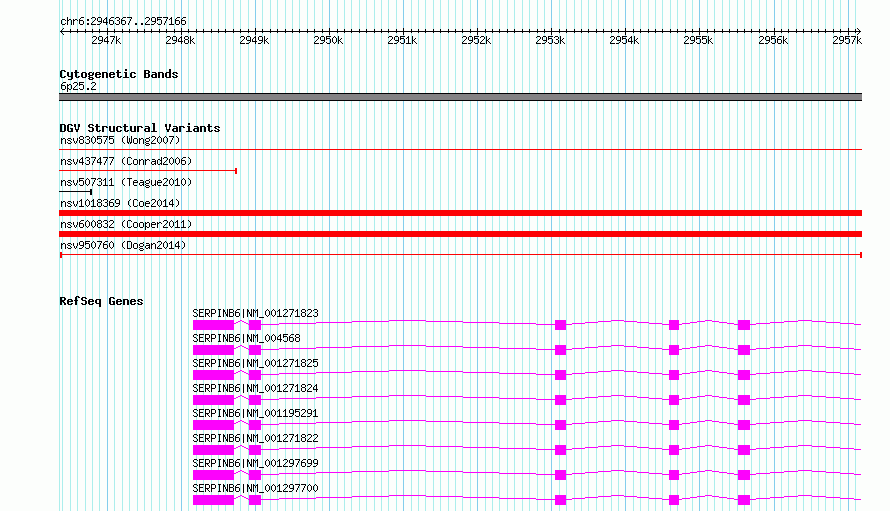Click the 2956k ruler position
890x511 pixels.
[773, 40]
